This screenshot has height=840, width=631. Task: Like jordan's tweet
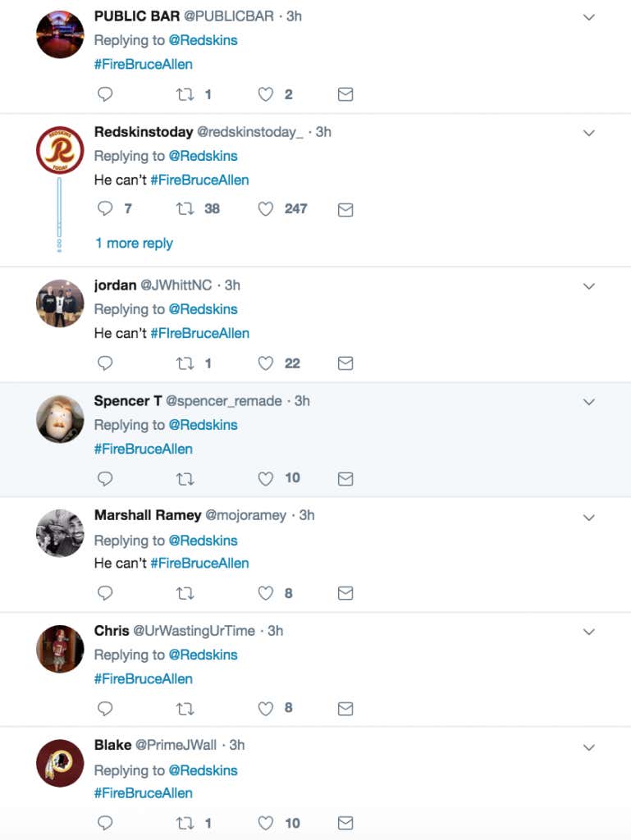pyautogui.click(x=265, y=363)
